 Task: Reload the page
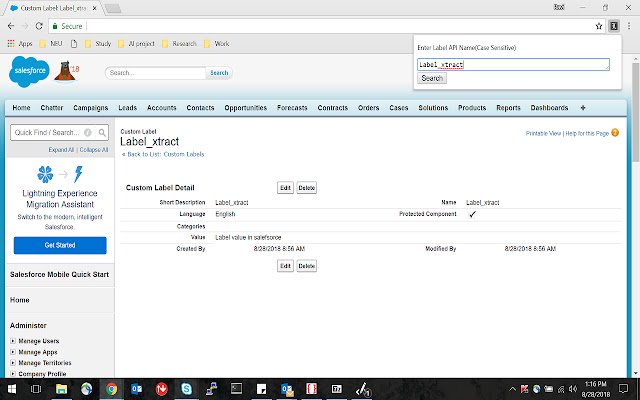[x=39, y=26]
